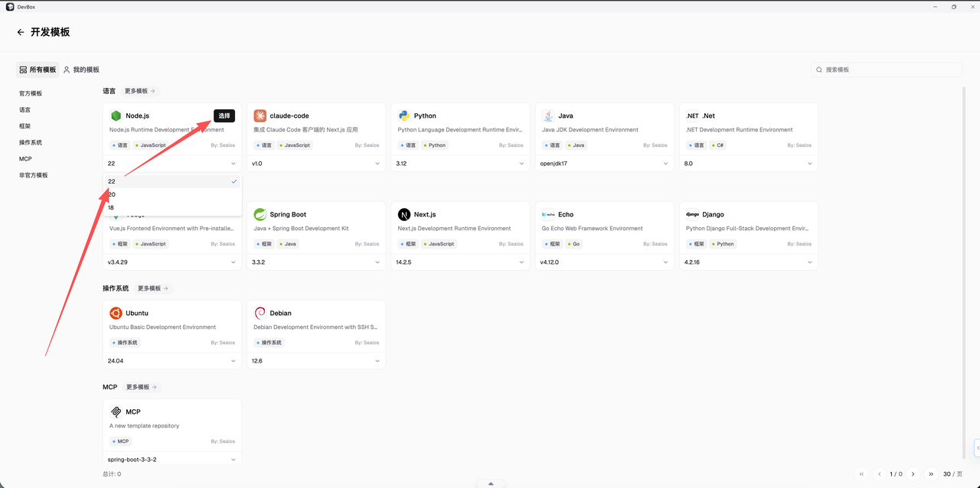The image size is (980, 488).
Task: Click the Next.js black N logo
Action: click(x=404, y=214)
